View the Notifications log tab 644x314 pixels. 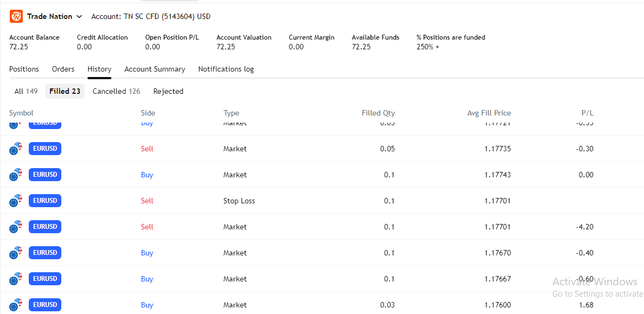pyautogui.click(x=226, y=69)
